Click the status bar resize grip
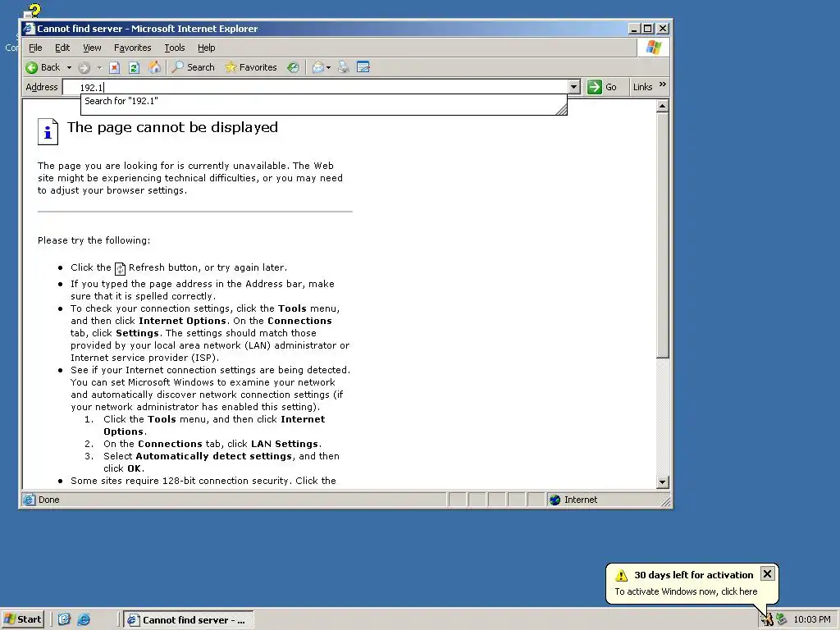Viewport: 840px width, 630px height. point(666,502)
